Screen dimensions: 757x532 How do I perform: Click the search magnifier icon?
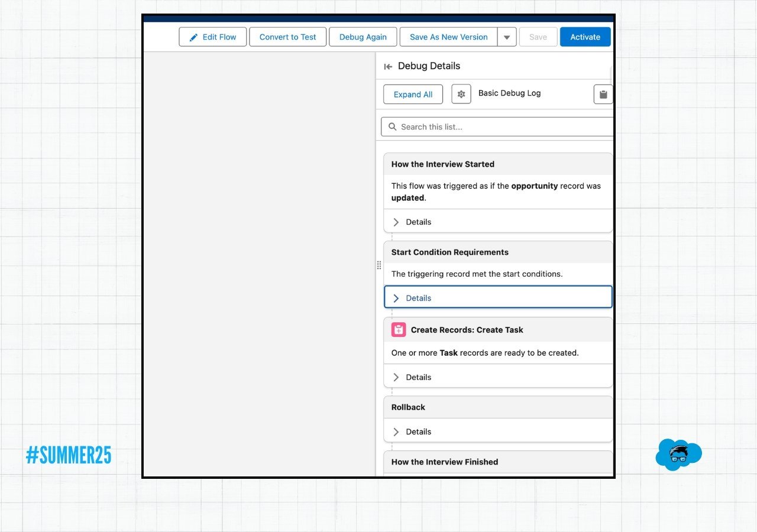pos(392,126)
